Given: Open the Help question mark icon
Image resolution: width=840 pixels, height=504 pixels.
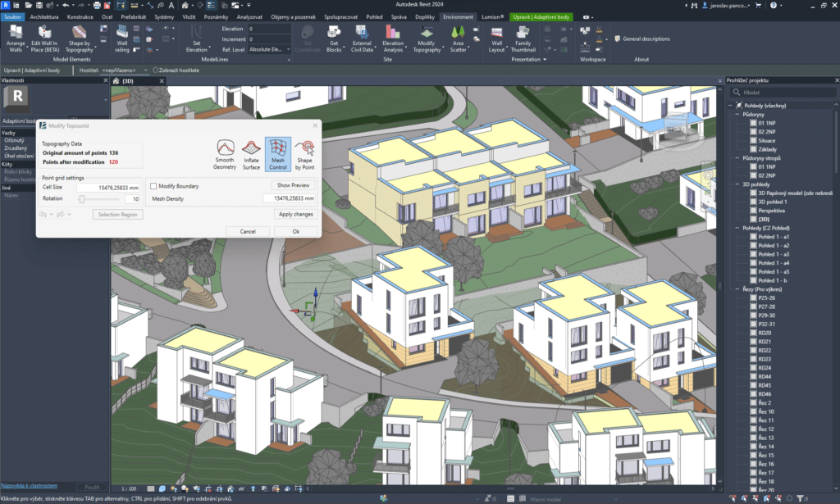Looking at the screenshot, I should click(773, 6).
